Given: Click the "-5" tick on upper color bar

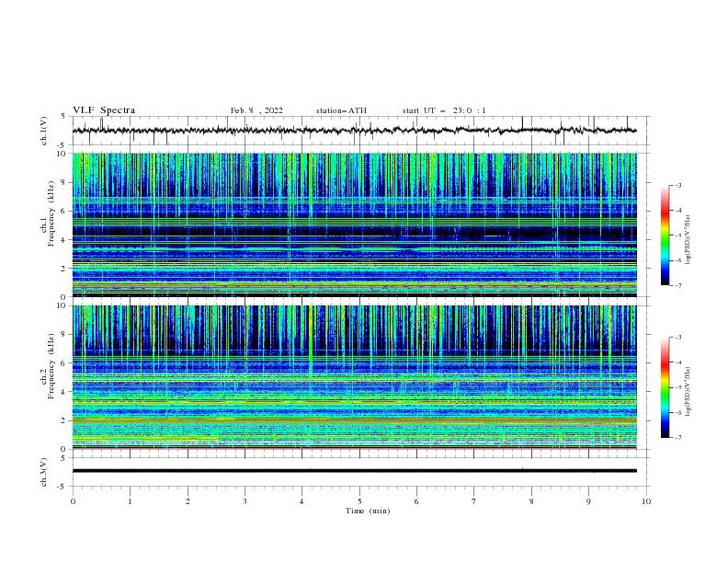Looking at the screenshot, I should (x=677, y=236).
